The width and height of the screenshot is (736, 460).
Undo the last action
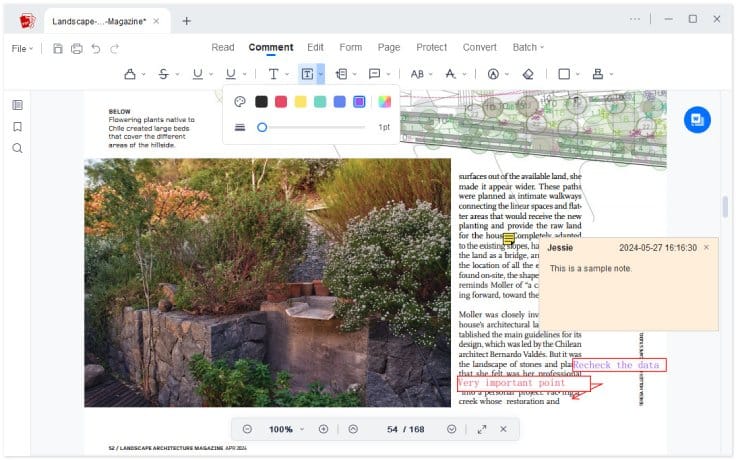[96, 48]
